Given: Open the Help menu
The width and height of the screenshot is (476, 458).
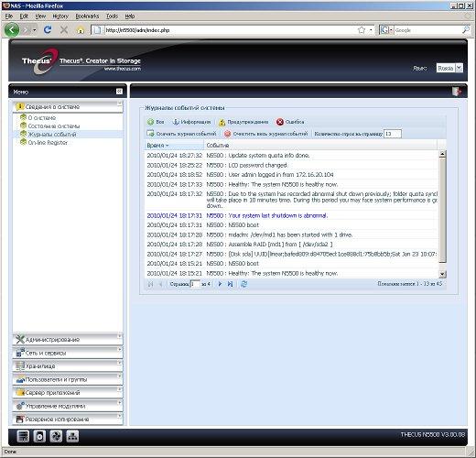Looking at the screenshot, I should coord(130,16).
